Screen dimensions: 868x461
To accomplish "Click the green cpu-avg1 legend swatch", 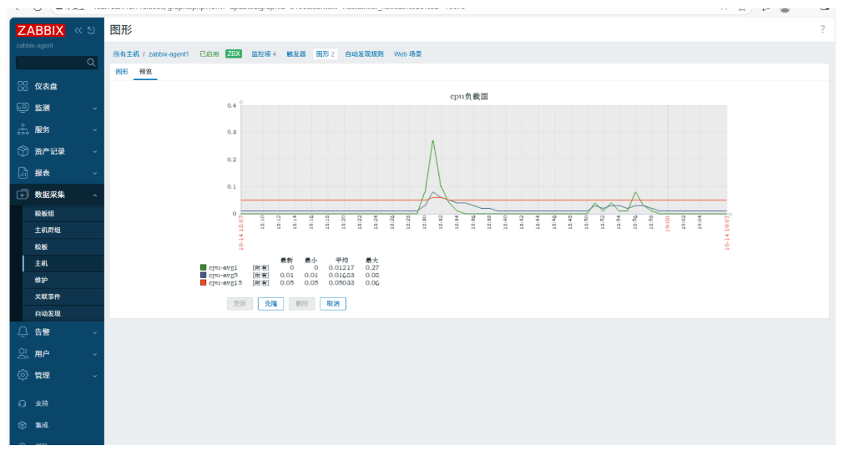I will point(203,267).
